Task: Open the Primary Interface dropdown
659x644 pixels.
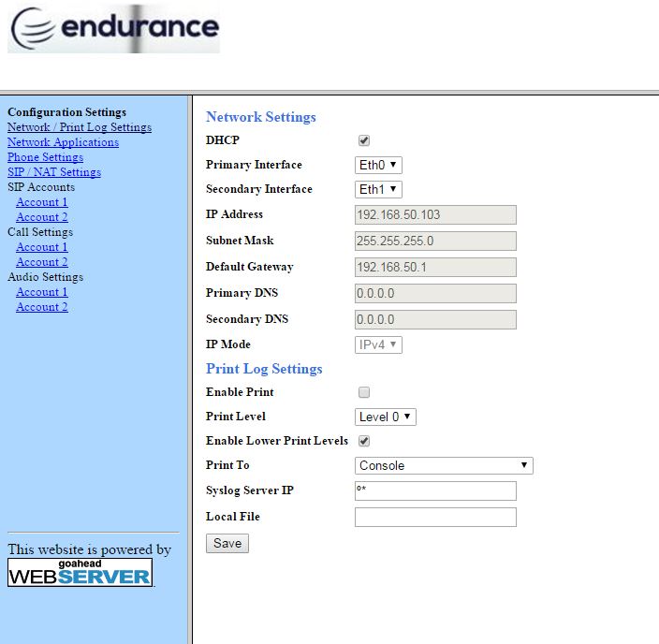Action: pos(379,165)
